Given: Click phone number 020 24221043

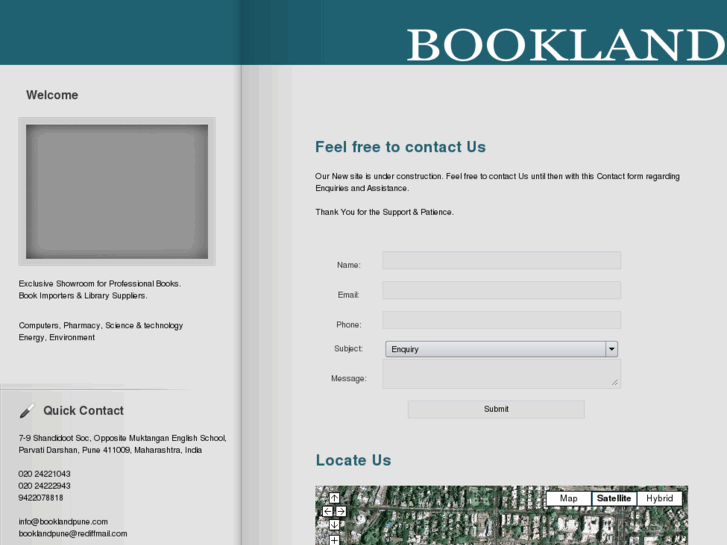Looking at the screenshot, I should (45, 474).
